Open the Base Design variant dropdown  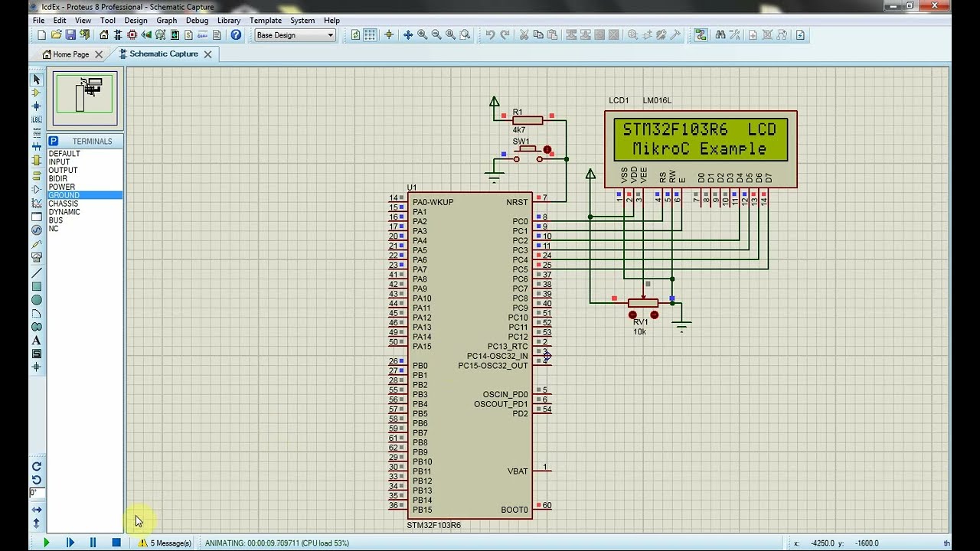point(295,35)
